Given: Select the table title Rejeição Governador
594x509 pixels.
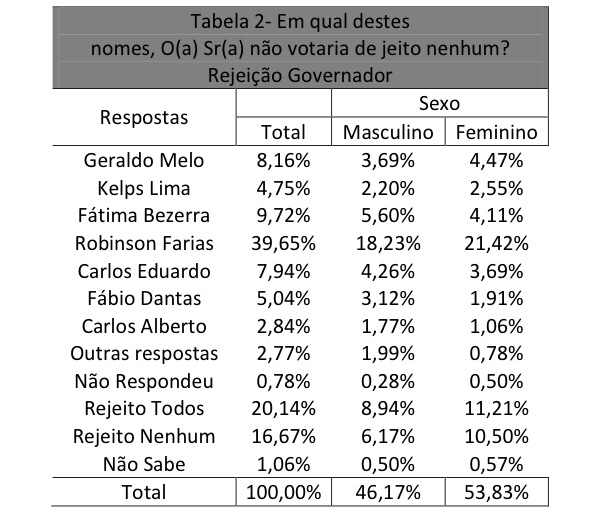Looking at the screenshot, I should pos(300,75).
